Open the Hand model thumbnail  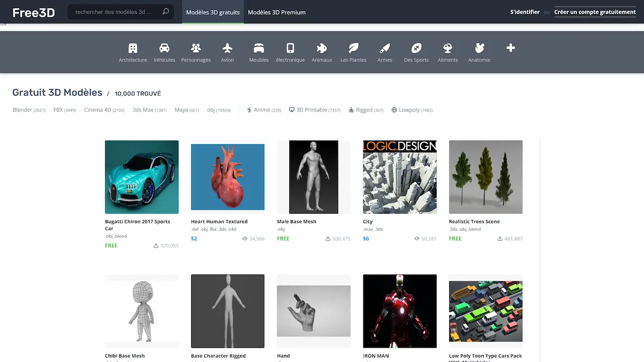(313, 311)
